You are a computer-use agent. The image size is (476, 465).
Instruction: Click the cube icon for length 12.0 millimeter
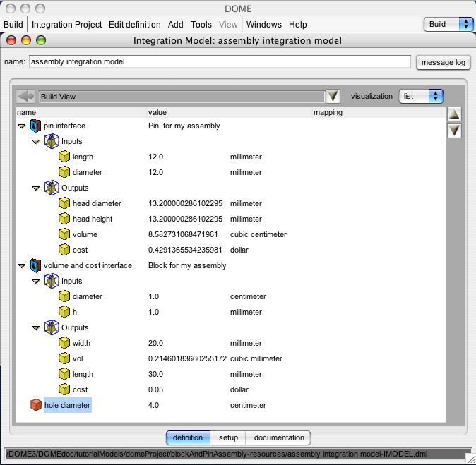(x=64, y=157)
